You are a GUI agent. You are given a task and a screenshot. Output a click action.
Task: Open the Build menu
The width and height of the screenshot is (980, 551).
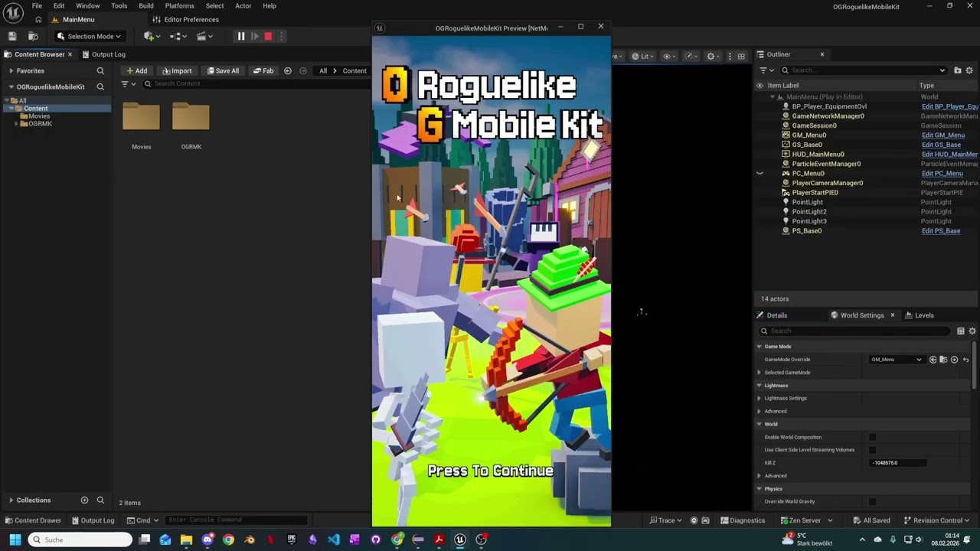coord(146,5)
